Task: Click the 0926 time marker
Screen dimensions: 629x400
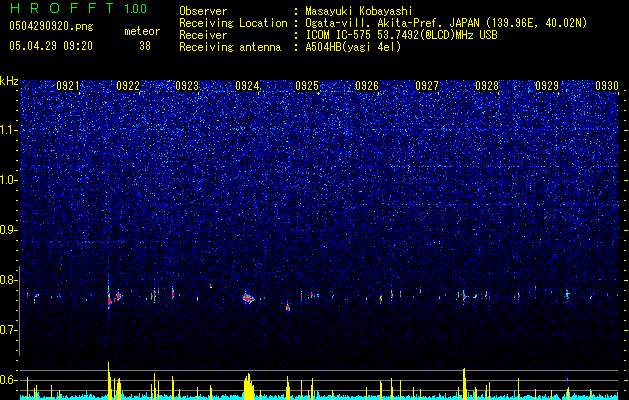Action: click(367, 86)
